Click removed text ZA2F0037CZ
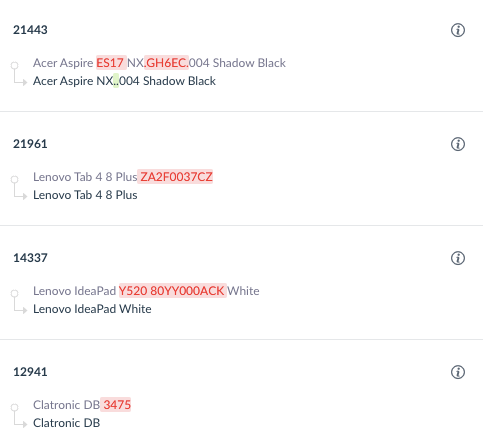Screen dimensions: 483x446 pyautogui.click(x=175, y=177)
